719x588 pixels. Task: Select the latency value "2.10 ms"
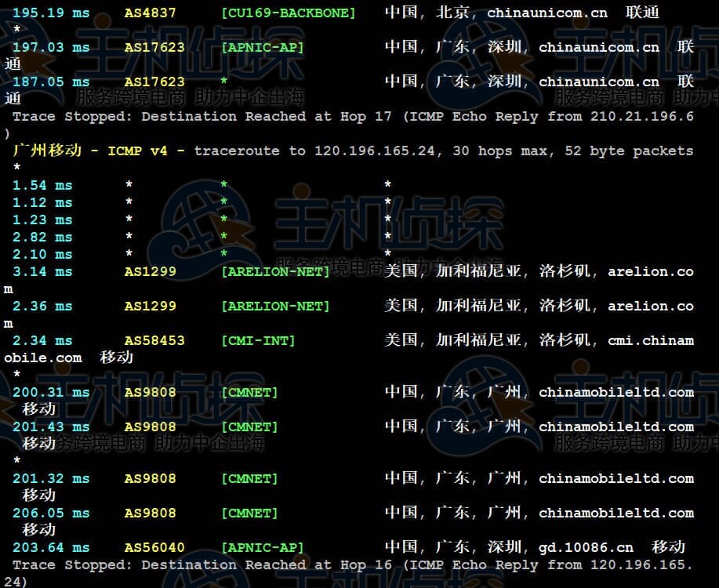pyautogui.click(x=42, y=254)
